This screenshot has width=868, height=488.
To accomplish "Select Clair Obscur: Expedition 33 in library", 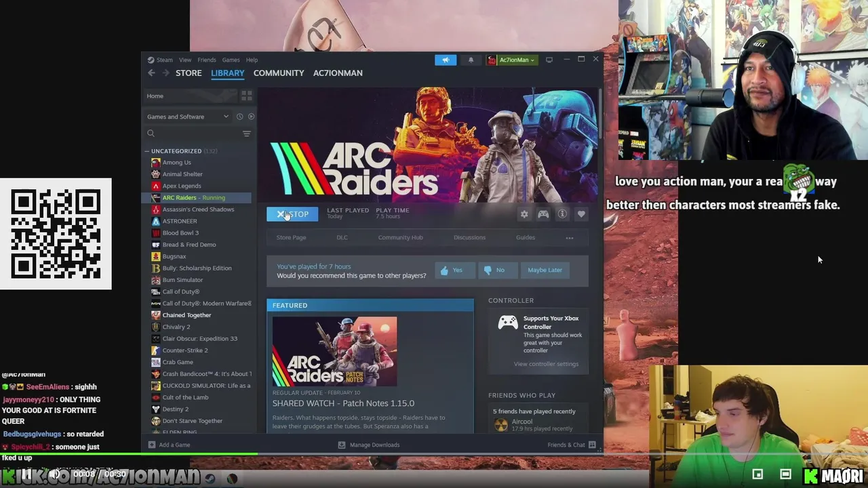I will [200, 339].
